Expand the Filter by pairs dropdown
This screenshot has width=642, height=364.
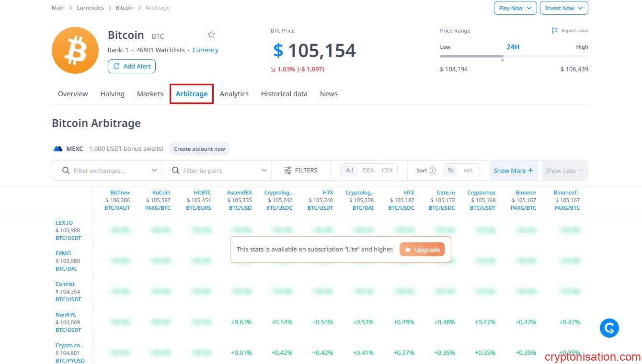(264, 171)
